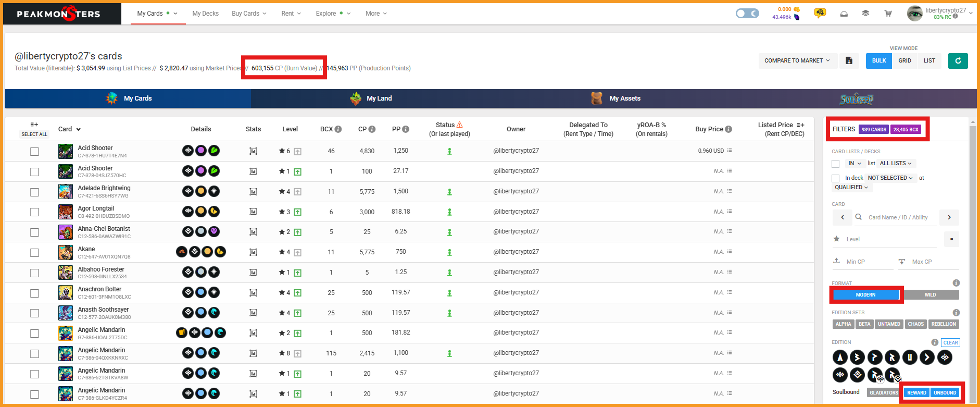Click the CP column info icon
Viewport: 980px width, 407px height.
click(372, 129)
